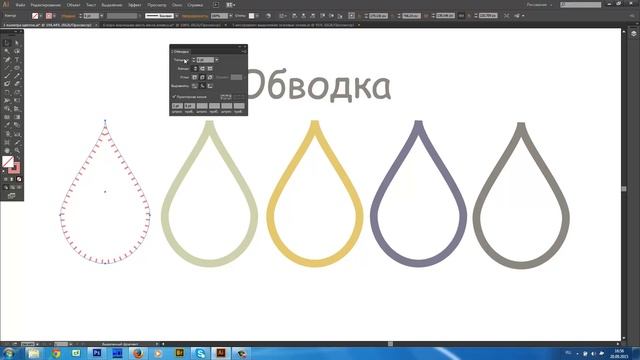Set bevel join corner in Stroke panel

point(210,77)
